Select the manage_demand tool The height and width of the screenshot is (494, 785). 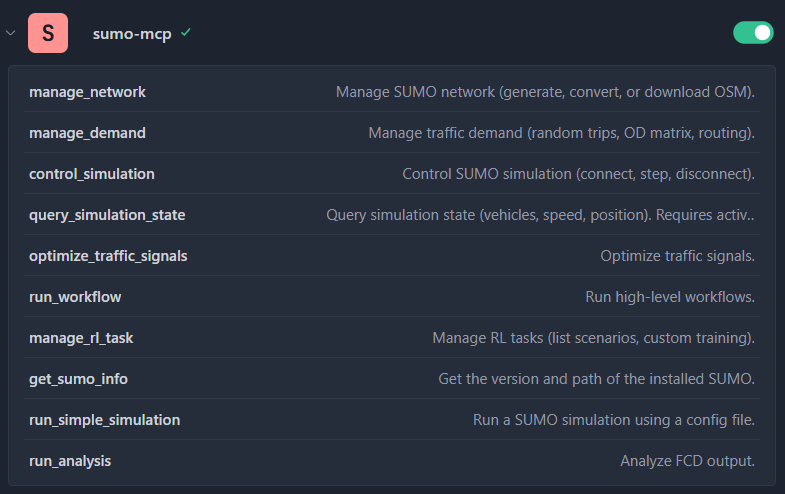[x=87, y=133]
